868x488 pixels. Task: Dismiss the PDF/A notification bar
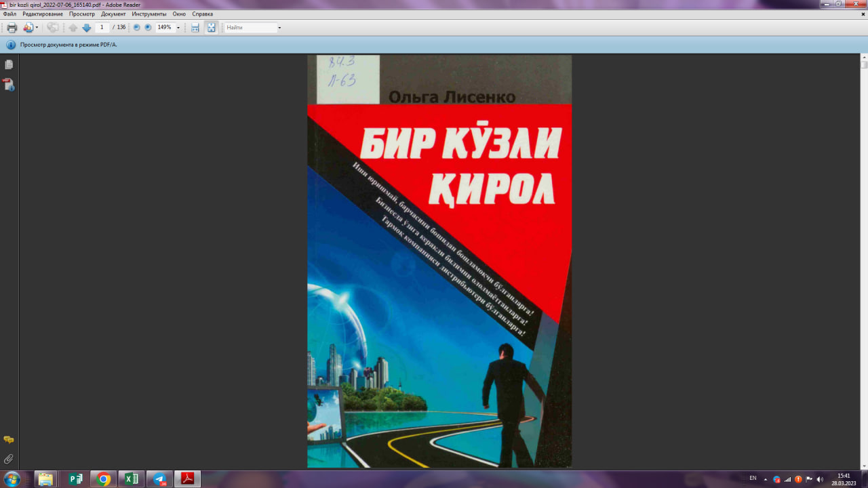[x=862, y=45]
